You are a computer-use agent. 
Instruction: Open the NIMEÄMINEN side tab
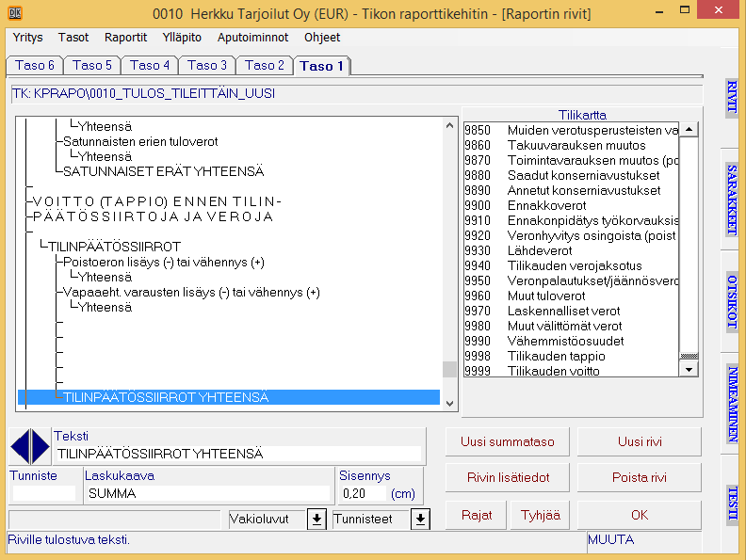pos(732,405)
